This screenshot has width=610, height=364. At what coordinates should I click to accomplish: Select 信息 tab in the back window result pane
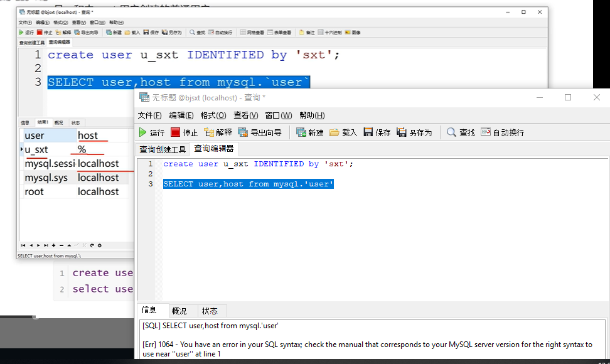(x=25, y=122)
